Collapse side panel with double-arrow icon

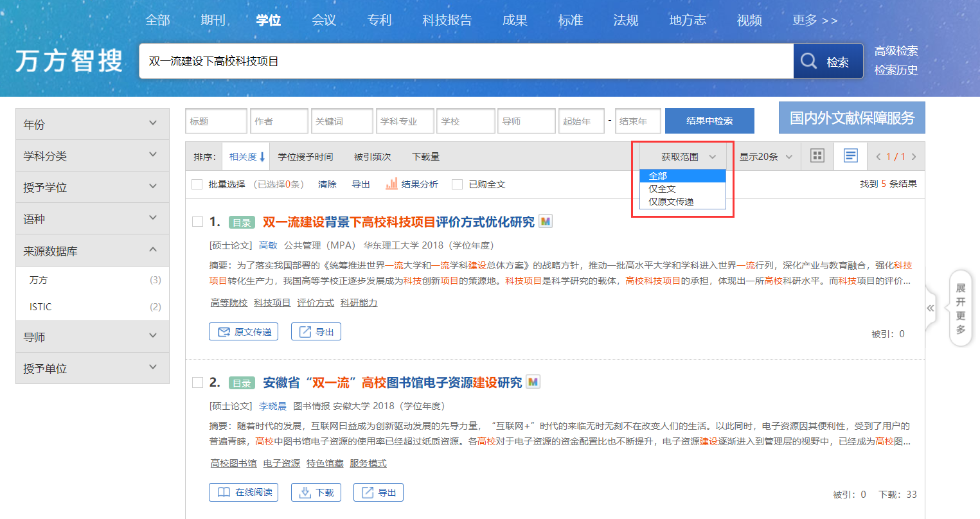click(930, 308)
